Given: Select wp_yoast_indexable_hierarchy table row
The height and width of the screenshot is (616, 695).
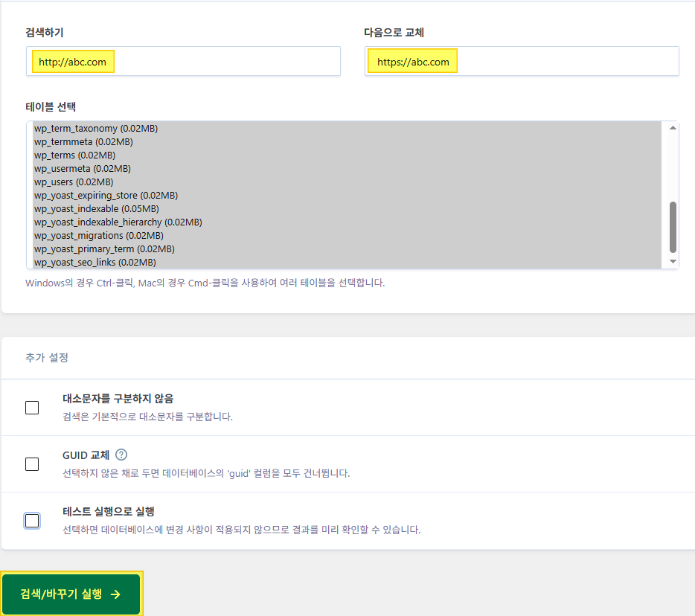Looking at the screenshot, I should tap(347, 222).
